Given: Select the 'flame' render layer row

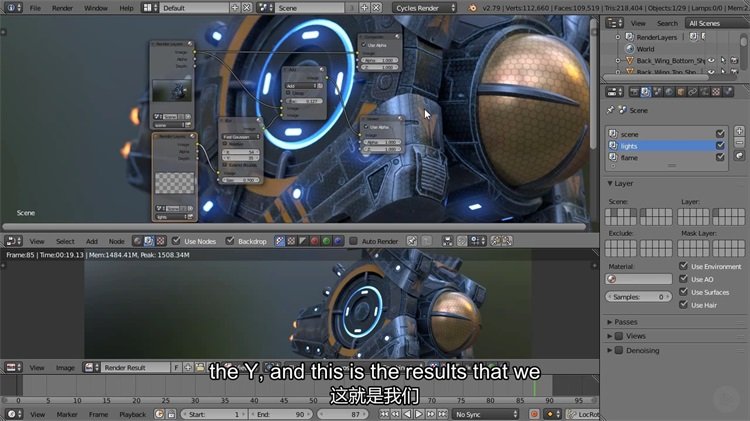Looking at the screenshot, I should pyautogui.click(x=666, y=157).
